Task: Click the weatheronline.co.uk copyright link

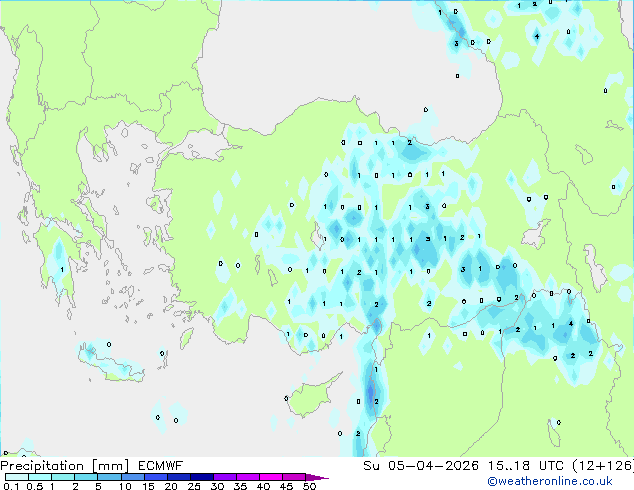Action: (550, 482)
